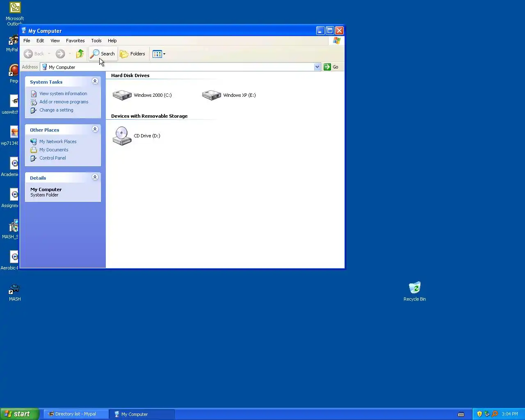Click the Start button
The height and width of the screenshot is (420, 525).
pos(19,414)
